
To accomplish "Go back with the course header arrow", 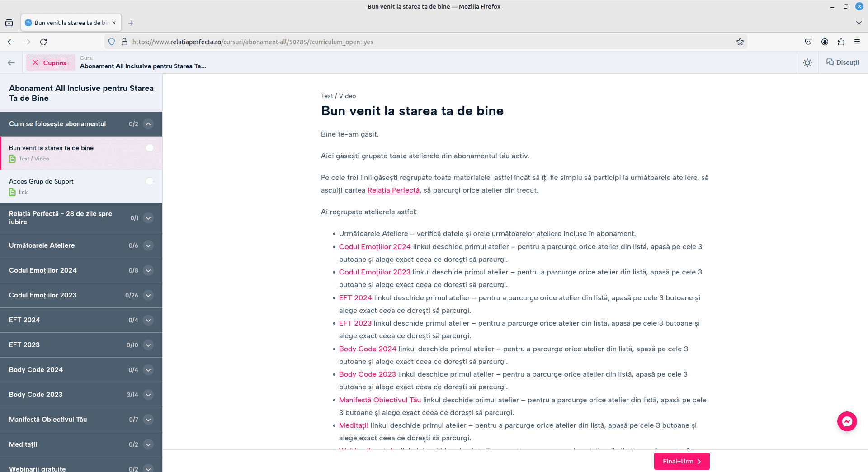I will (x=11, y=62).
